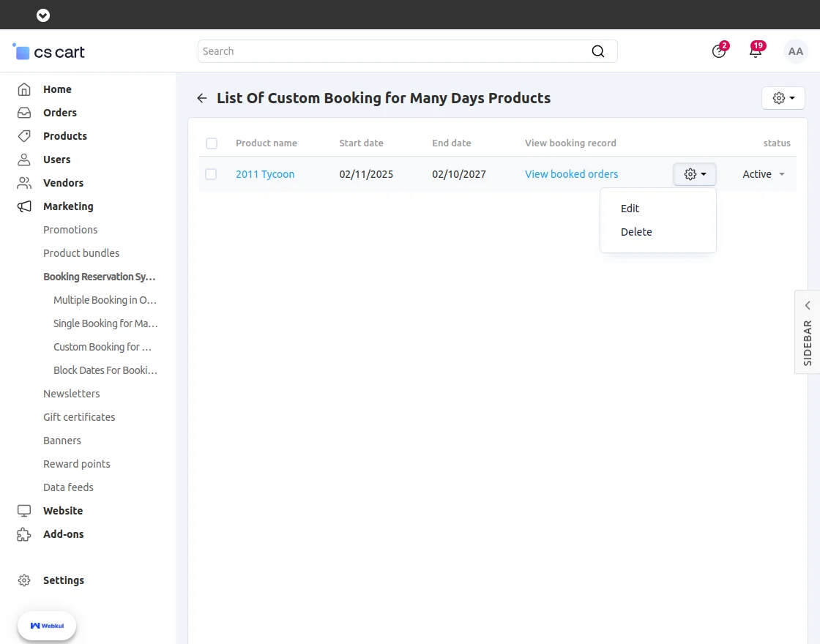Open View booked orders link

[571, 174]
